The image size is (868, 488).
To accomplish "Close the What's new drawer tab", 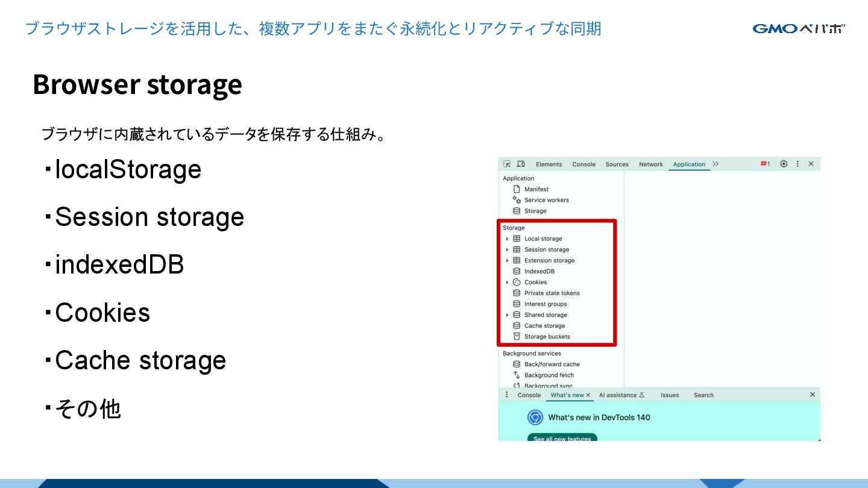I will pos(588,395).
